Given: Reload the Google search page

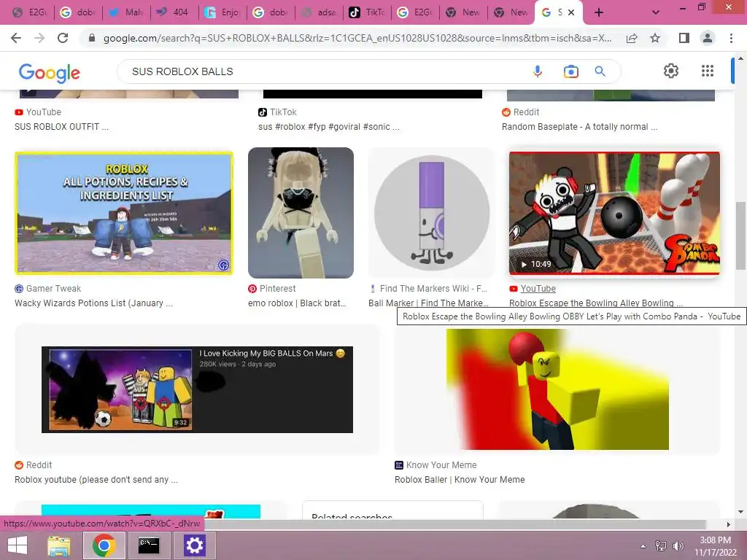Looking at the screenshot, I should pos(63,38).
